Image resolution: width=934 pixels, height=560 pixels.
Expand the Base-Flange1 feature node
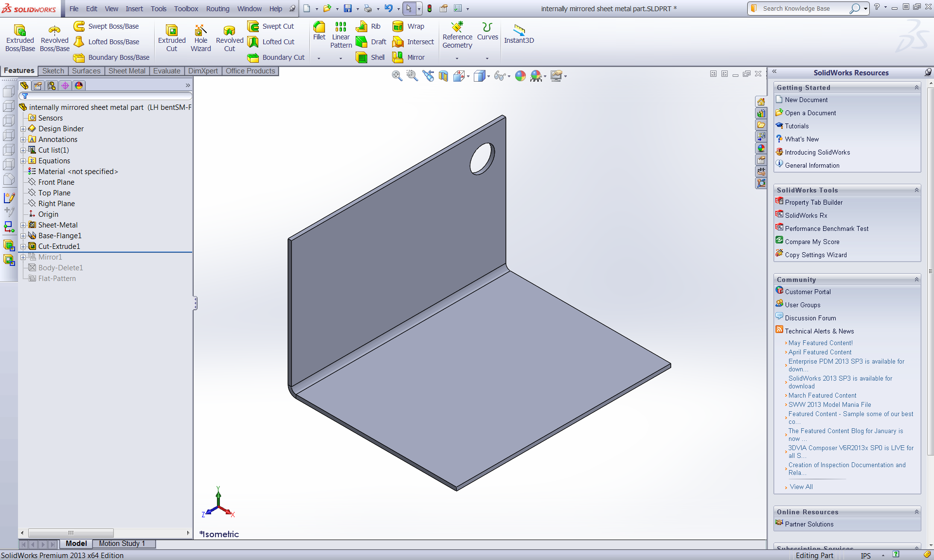(x=23, y=236)
